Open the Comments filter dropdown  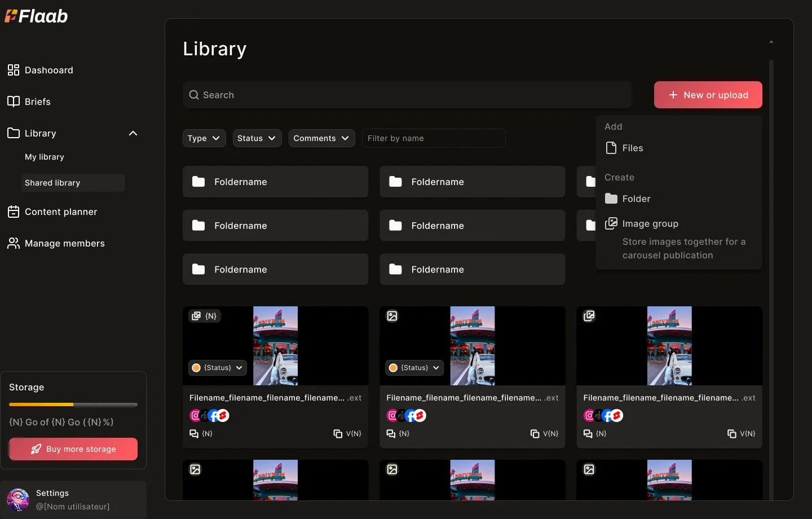(x=321, y=138)
